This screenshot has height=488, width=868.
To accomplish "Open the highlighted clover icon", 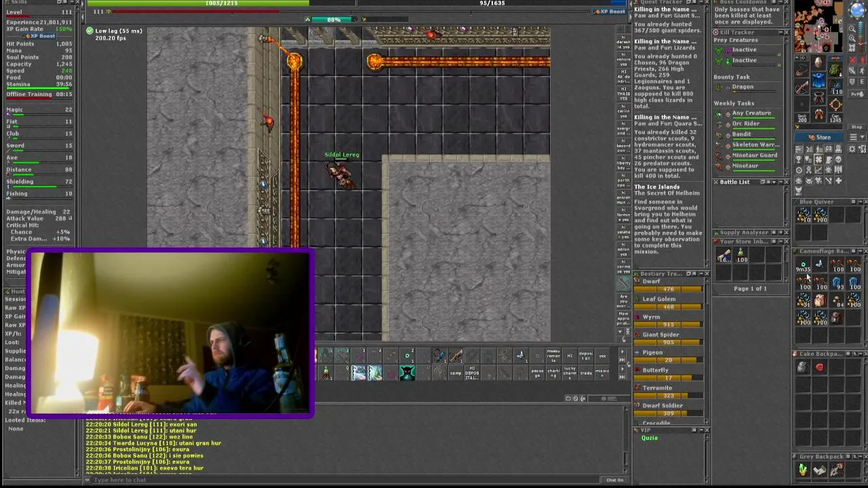I will 818,159.
